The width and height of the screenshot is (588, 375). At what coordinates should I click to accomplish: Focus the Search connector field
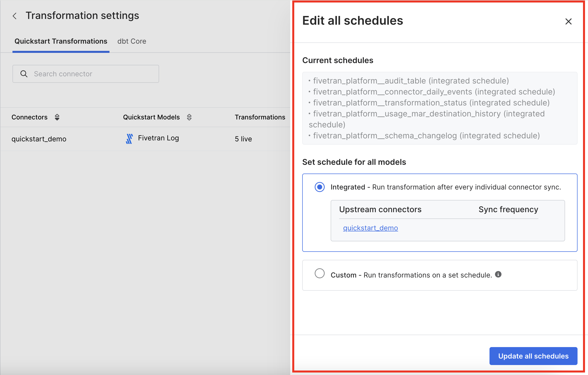[x=86, y=74]
